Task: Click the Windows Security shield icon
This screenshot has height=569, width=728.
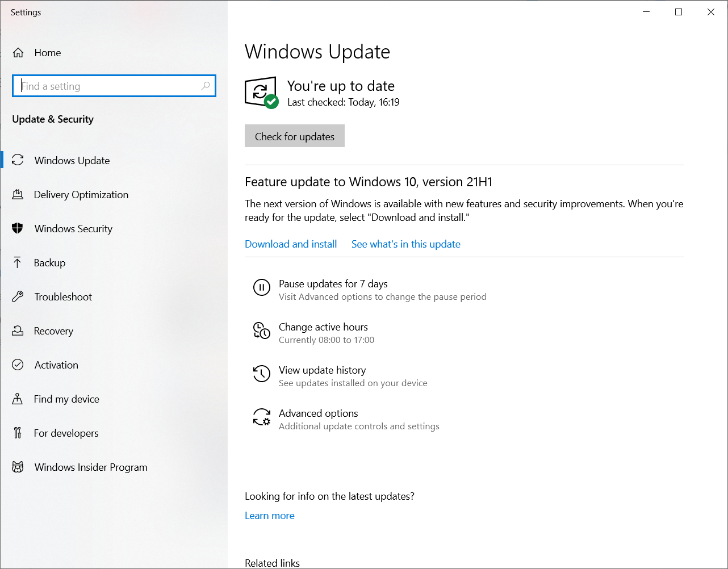Action: point(18,228)
